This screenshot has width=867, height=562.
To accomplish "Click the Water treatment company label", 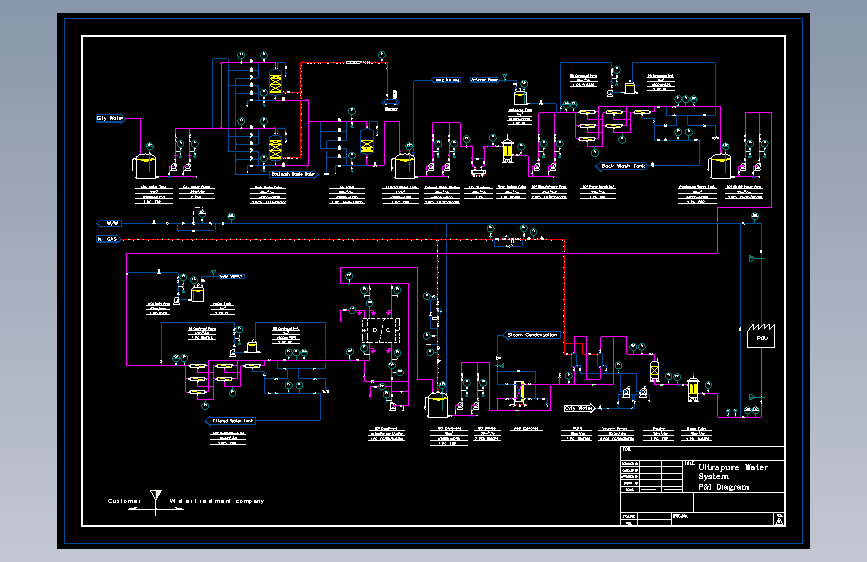I will click(217, 501).
